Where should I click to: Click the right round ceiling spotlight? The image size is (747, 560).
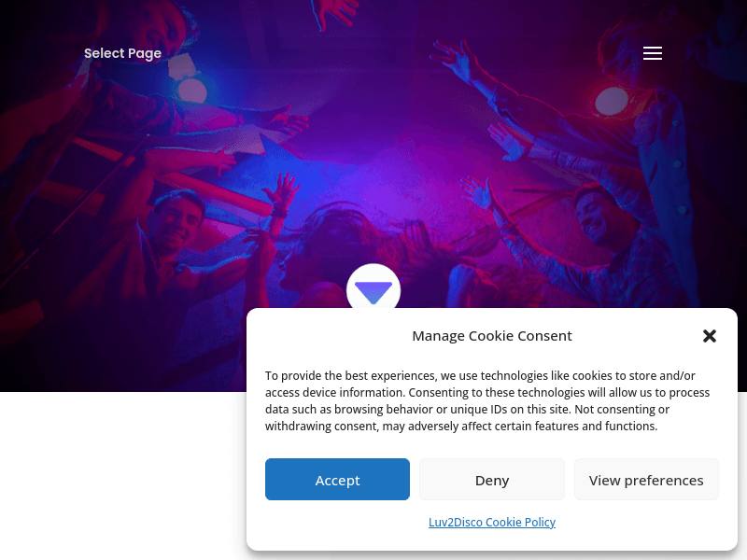(x=612, y=100)
